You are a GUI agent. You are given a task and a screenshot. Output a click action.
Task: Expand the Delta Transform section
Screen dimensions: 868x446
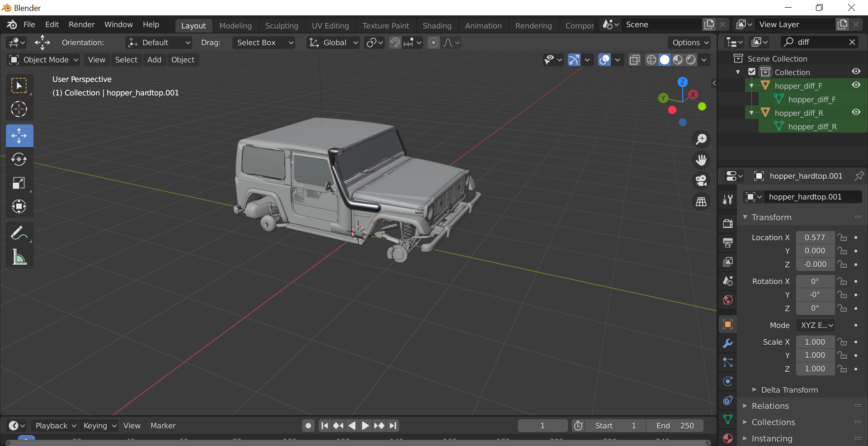click(789, 390)
